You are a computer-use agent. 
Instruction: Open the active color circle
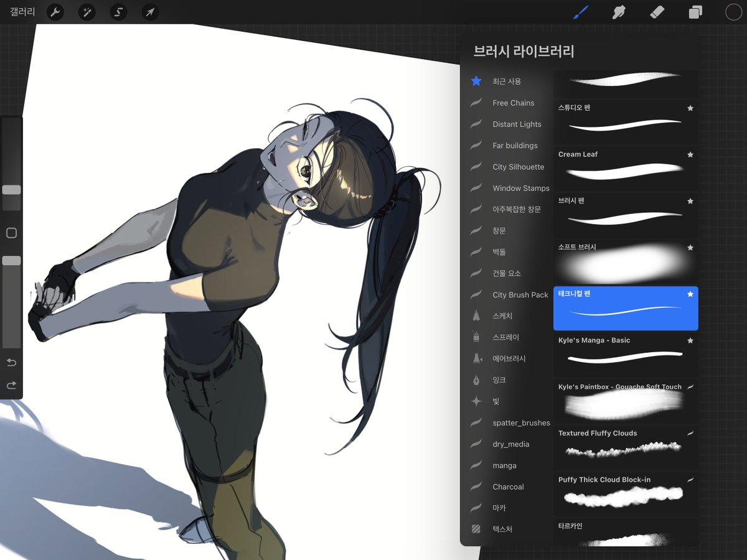click(x=733, y=12)
